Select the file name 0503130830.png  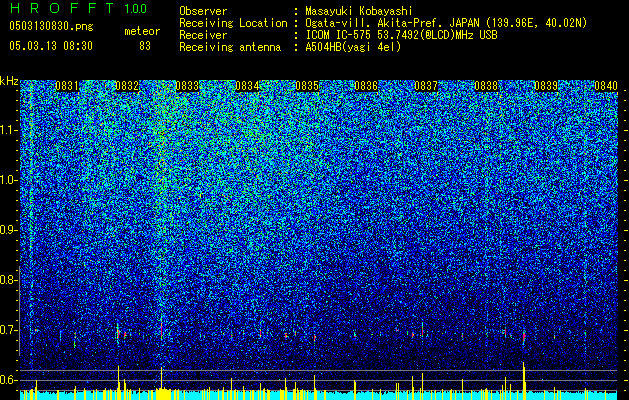pyautogui.click(x=51, y=26)
